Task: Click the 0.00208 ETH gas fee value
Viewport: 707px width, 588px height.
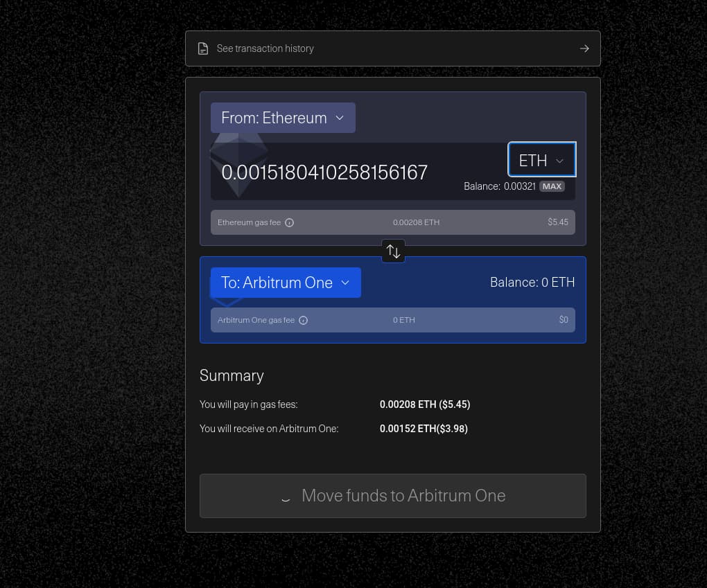Action: tap(416, 222)
